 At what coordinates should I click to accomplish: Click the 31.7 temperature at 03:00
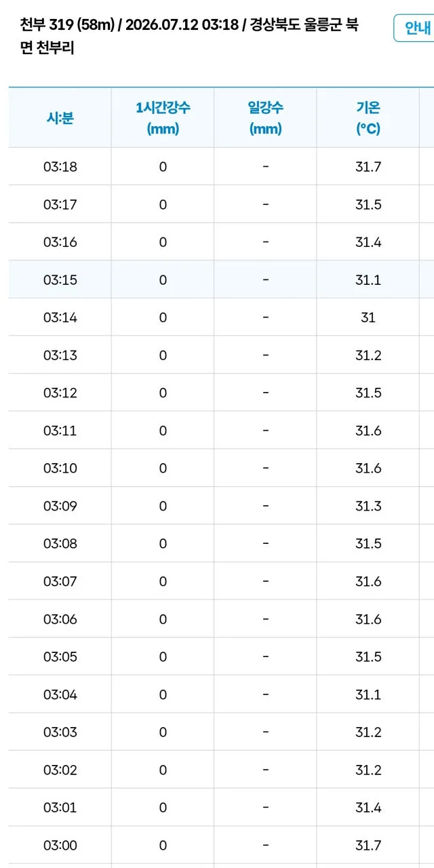(x=368, y=845)
